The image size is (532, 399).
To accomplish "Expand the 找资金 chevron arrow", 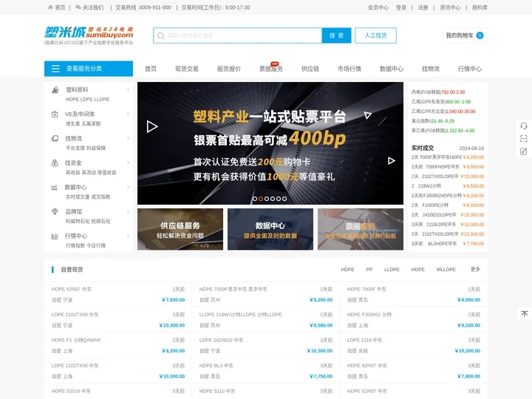I will click(128, 163).
